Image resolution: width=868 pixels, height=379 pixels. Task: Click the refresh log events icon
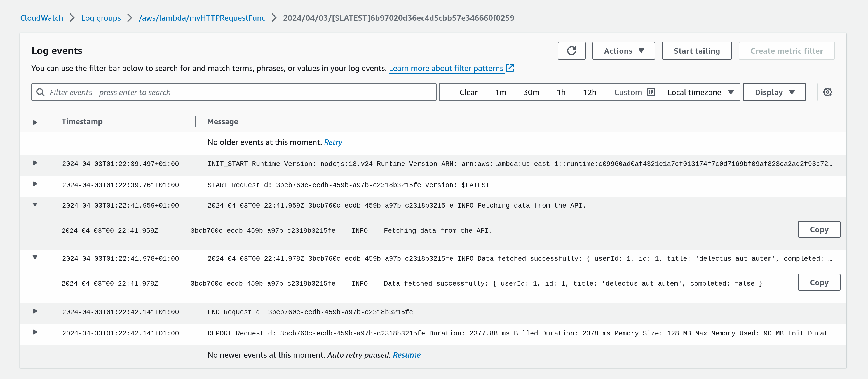(x=571, y=51)
